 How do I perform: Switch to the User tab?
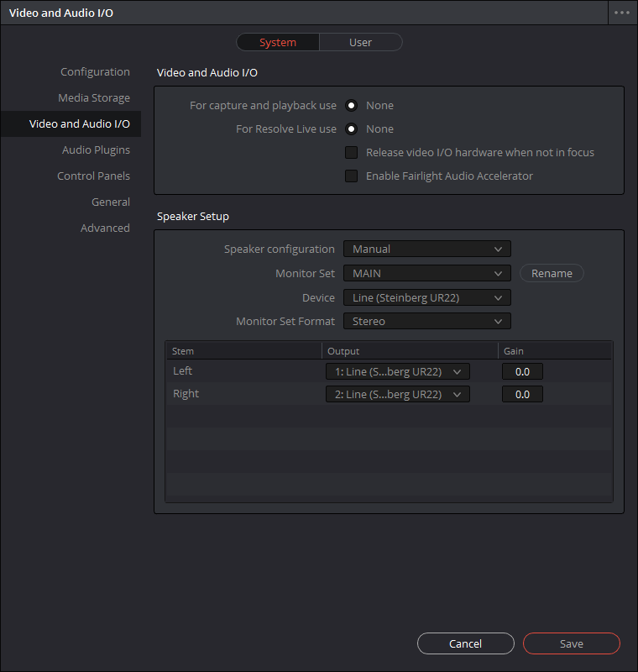tap(360, 43)
